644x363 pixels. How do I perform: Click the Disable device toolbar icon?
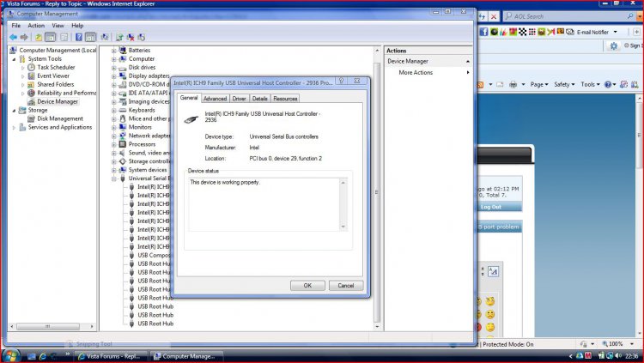tap(142, 38)
